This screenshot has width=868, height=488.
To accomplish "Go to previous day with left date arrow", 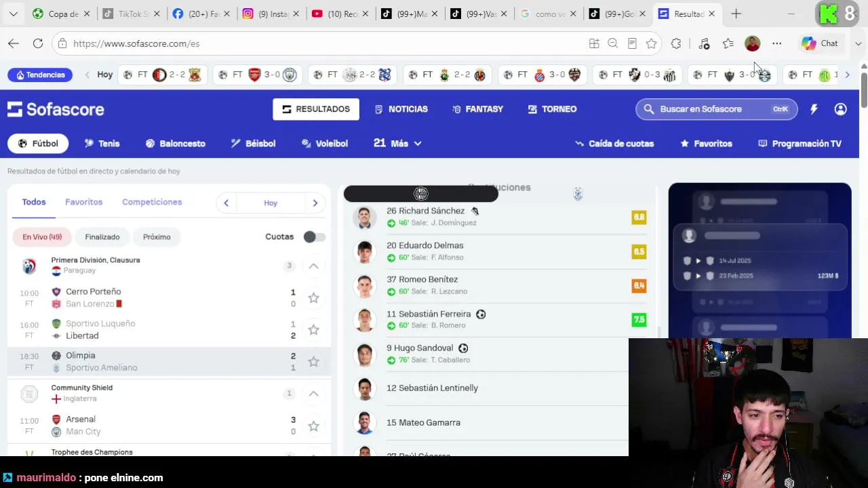I will (x=226, y=203).
